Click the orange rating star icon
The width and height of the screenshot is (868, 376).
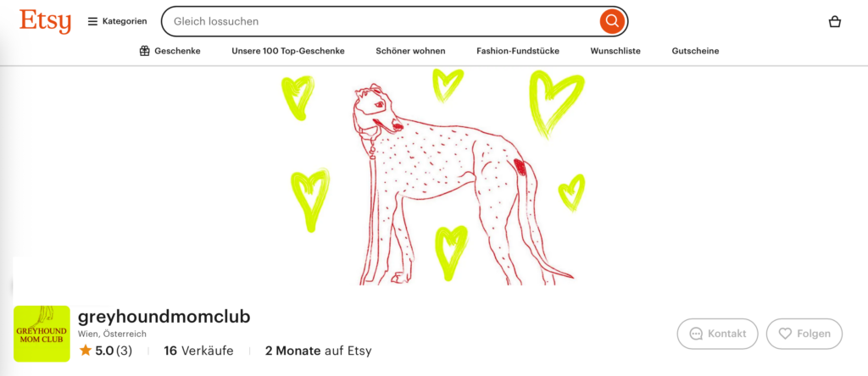[x=86, y=351]
